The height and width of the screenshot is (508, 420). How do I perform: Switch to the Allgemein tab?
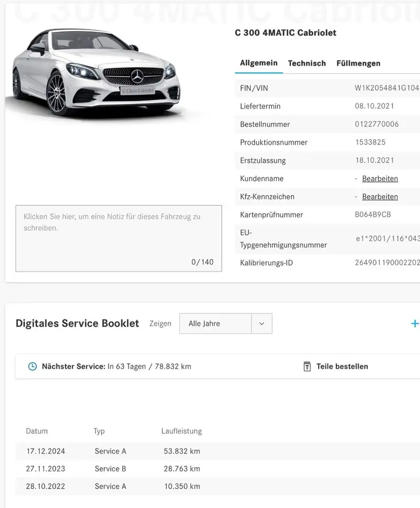coord(259,63)
